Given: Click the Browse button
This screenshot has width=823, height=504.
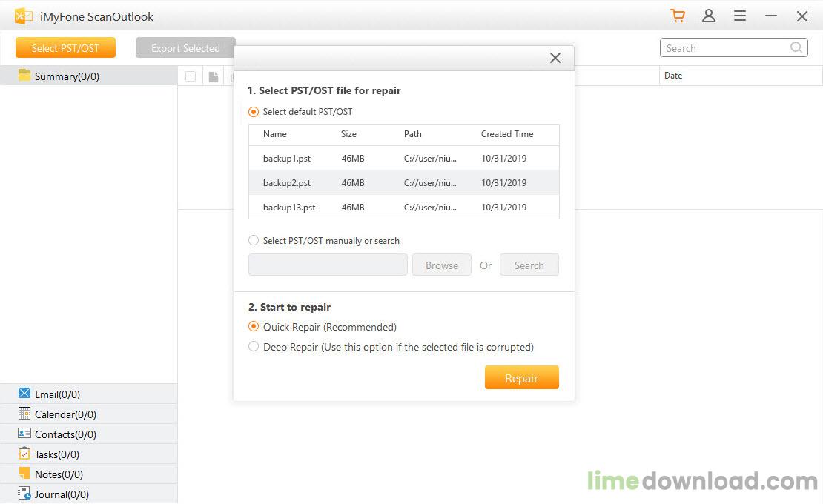Looking at the screenshot, I should tap(442, 265).
